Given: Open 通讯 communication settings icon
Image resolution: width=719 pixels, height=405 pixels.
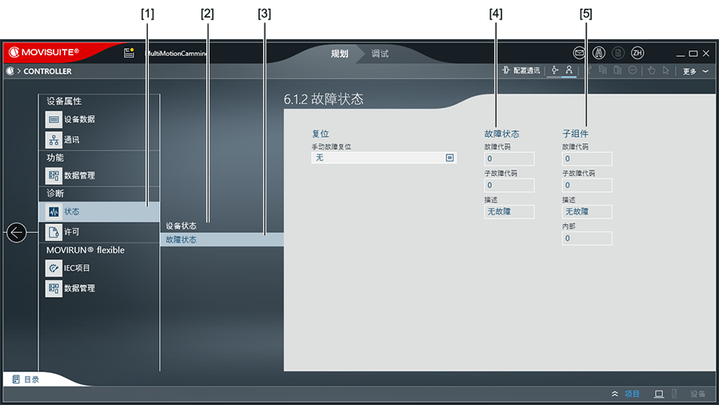Looking at the screenshot, I should point(53,140).
